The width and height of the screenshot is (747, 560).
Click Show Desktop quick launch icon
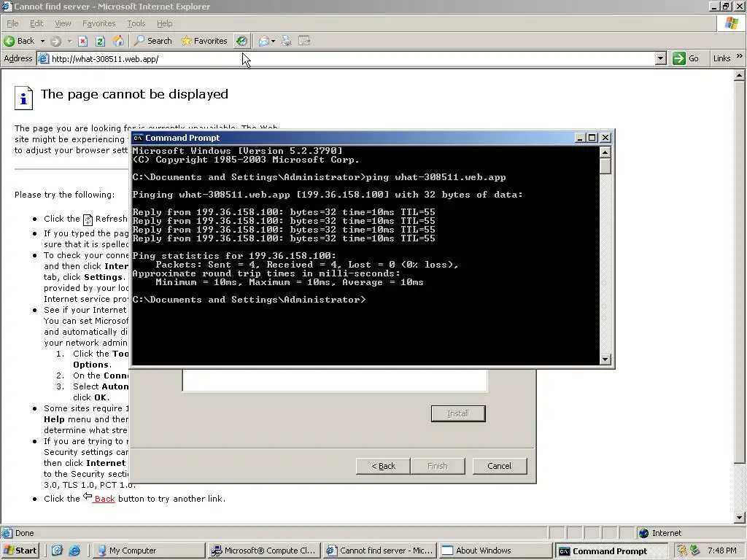tap(57, 551)
